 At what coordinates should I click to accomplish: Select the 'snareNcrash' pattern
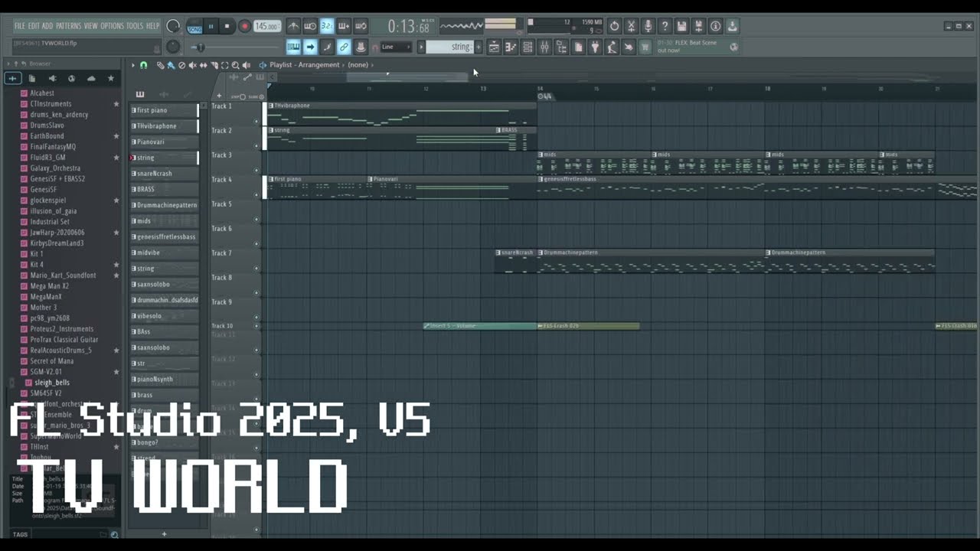click(x=164, y=174)
